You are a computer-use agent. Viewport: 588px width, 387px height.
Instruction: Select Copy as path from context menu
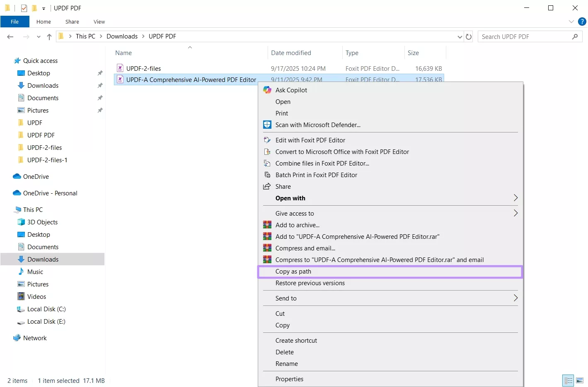pos(390,272)
